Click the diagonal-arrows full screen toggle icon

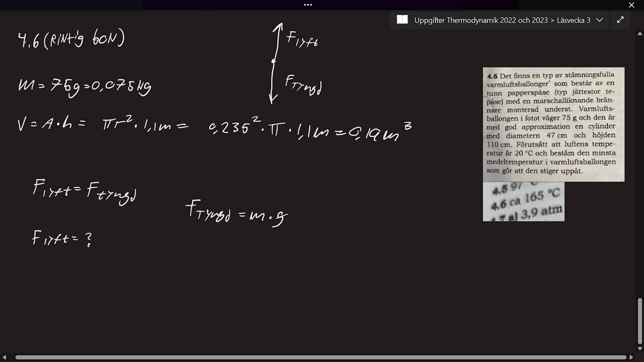(x=620, y=20)
